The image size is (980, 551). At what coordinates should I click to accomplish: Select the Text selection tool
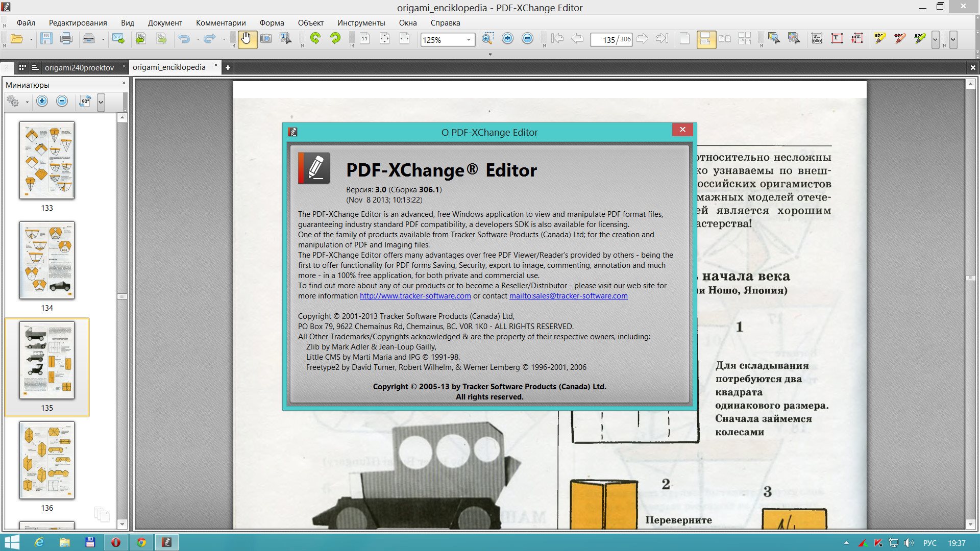coord(285,39)
